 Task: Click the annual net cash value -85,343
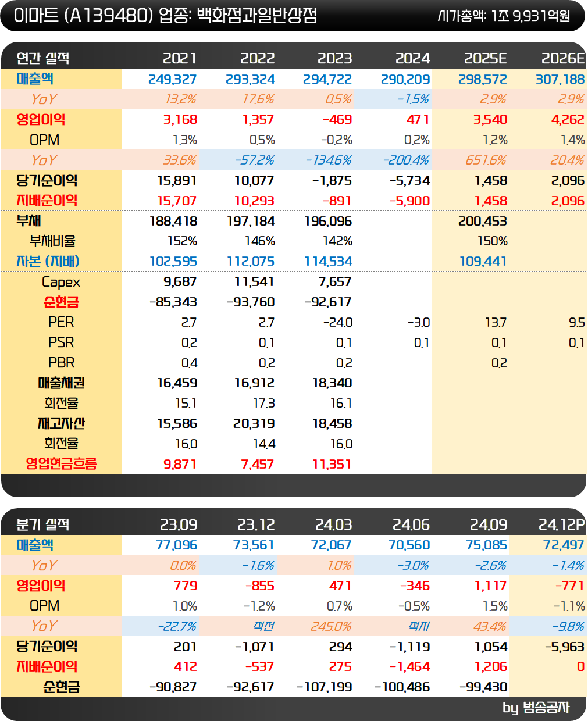click(x=173, y=302)
